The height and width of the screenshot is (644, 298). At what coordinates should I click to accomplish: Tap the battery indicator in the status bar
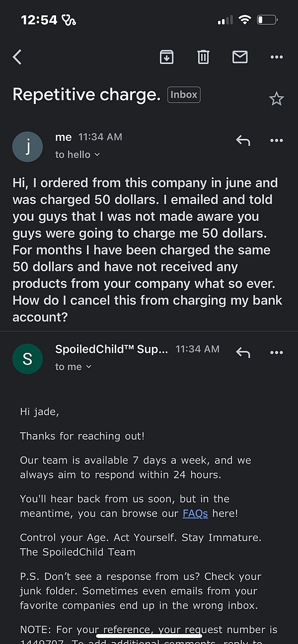(267, 19)
